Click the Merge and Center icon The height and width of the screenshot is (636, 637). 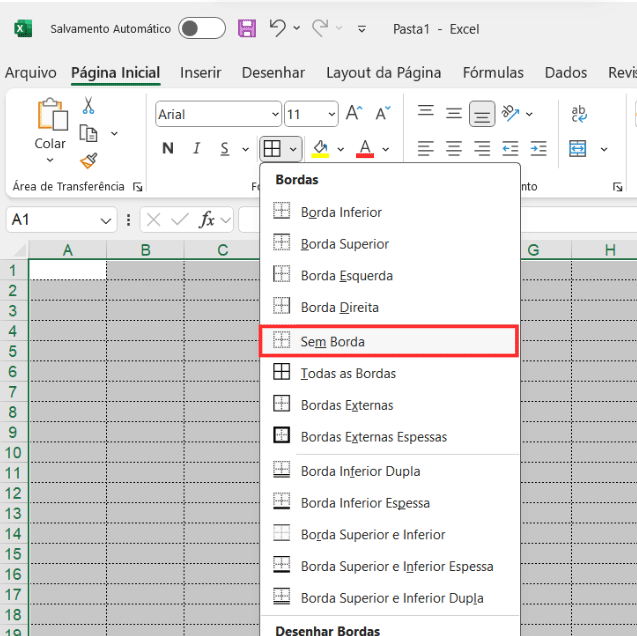[x=578, y=149]
